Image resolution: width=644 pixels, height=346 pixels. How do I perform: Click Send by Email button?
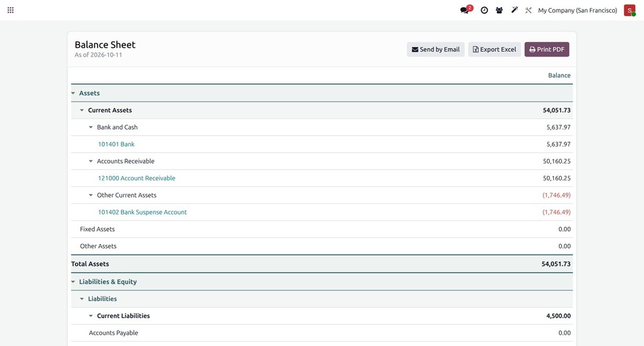pyautogui.click(x=436, y=49)
